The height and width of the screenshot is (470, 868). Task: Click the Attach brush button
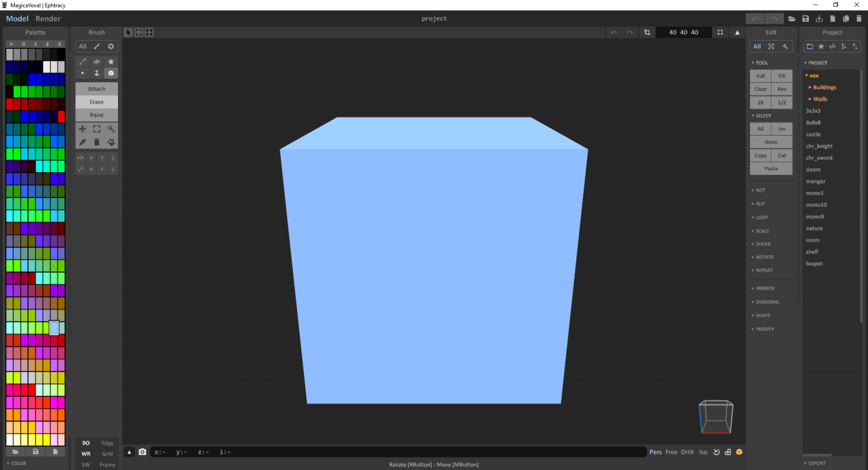(96, 89)
